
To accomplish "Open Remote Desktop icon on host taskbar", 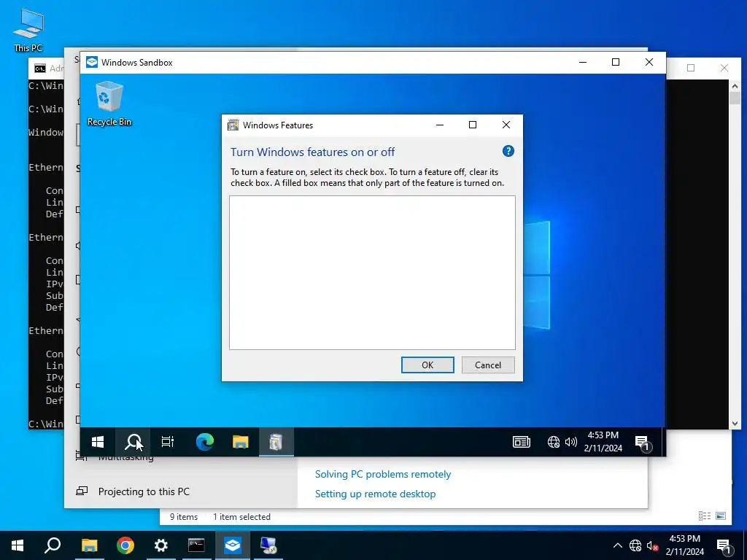I will coord(268,545).
